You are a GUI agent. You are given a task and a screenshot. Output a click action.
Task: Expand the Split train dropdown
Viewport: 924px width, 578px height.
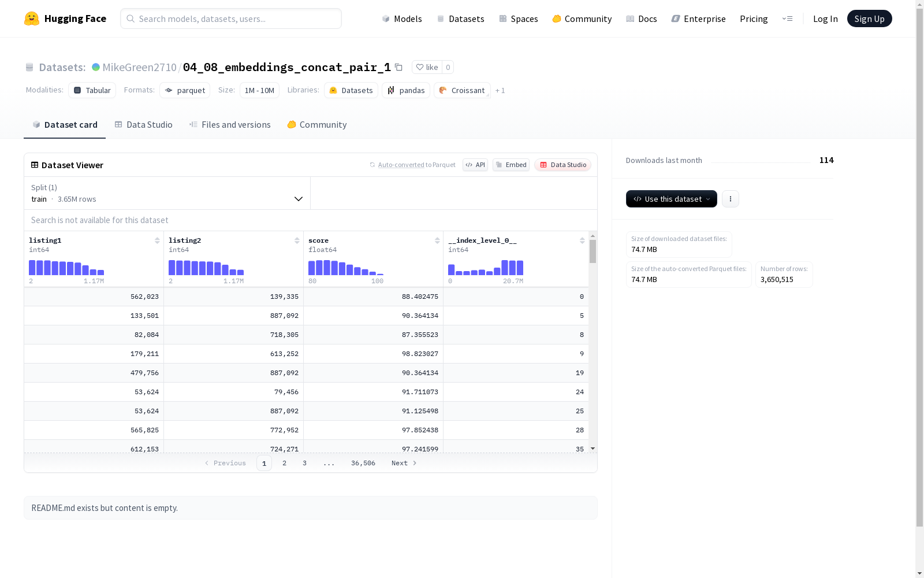point(167,193)
